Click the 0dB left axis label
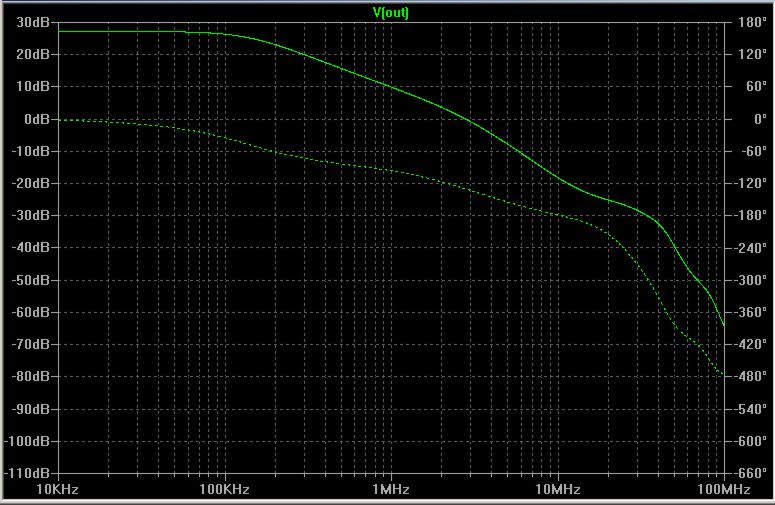 coord(37,119)
